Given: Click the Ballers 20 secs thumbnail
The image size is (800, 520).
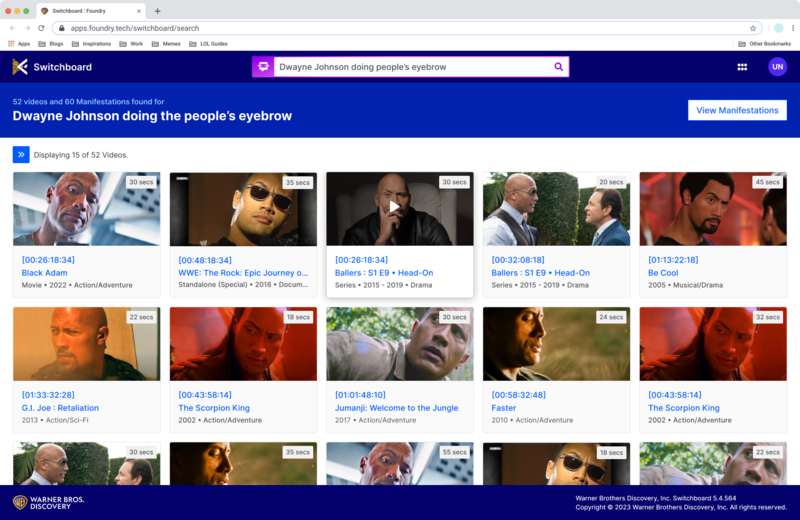Looking at the screenshot, I should [x=556, y=209].
